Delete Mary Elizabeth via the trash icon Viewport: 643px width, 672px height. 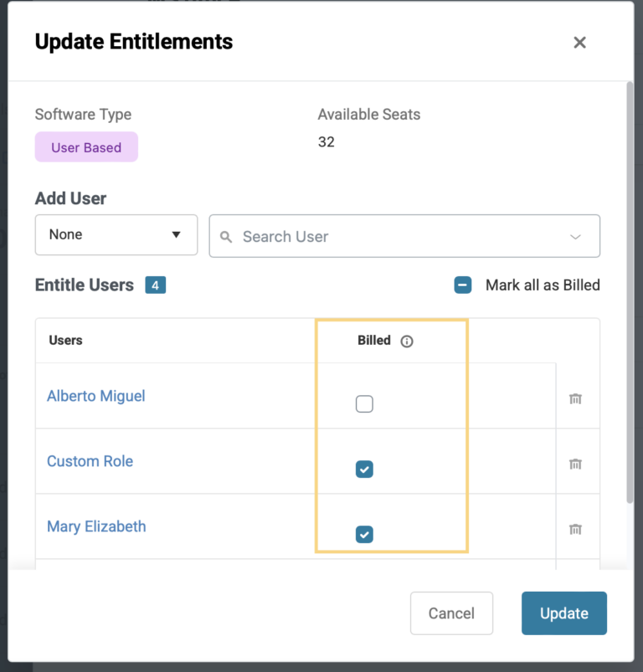click(x=576, y=529)
